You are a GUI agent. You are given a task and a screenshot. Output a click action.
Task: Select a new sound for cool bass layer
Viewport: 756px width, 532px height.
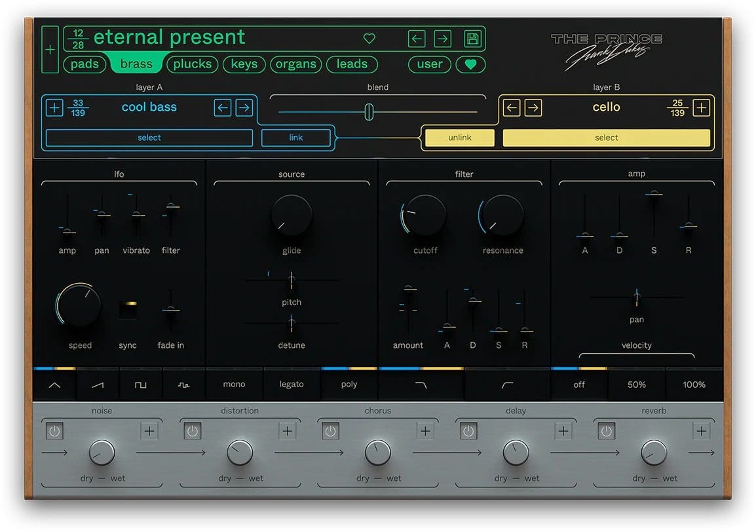[x=149, y=138]
